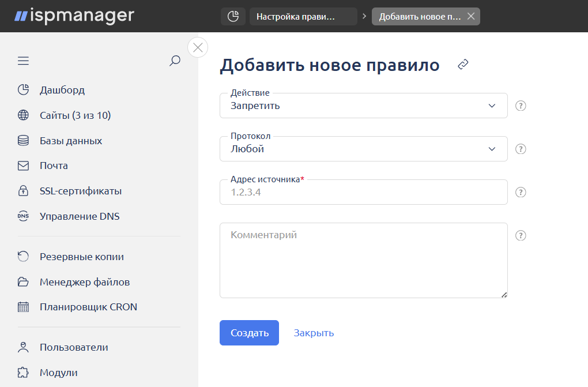Open SSL-сертификаты from sidebar

80,191
